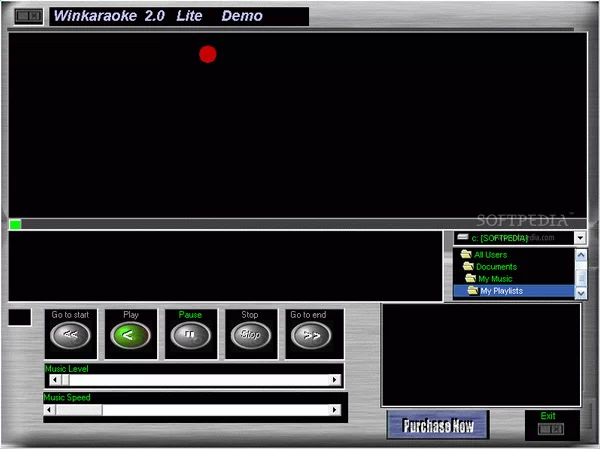Click the Music Speed slider thumb
This screenshot has width=600, height=449.
tap(79, 410)
